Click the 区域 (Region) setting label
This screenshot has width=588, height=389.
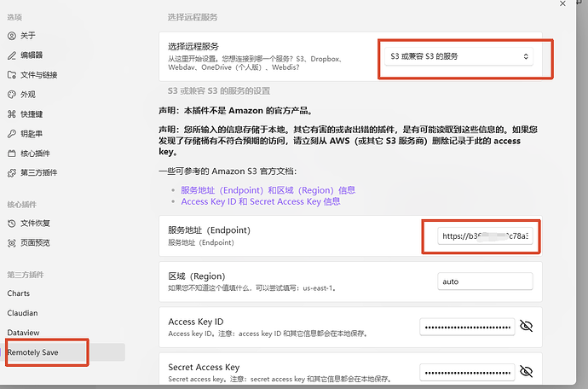coord(197,276)
